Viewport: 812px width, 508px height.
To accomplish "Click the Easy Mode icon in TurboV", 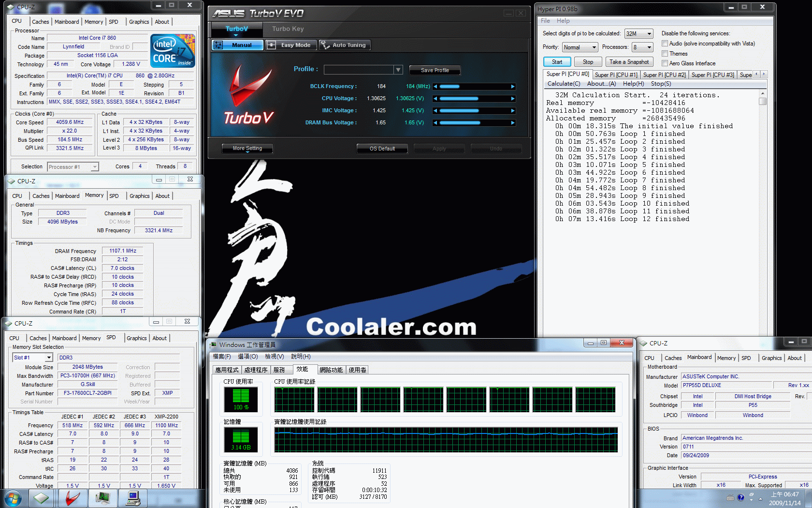I will tap(272, 45).
